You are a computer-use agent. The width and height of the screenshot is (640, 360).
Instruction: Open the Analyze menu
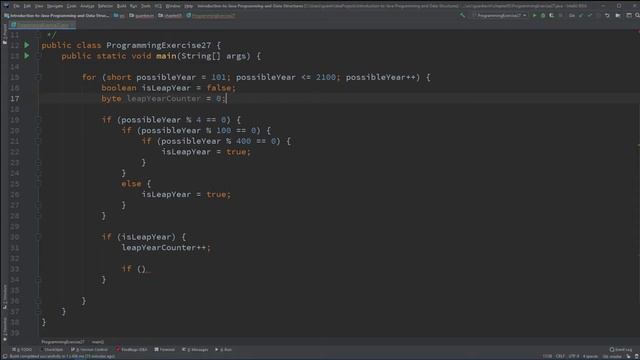87,6
